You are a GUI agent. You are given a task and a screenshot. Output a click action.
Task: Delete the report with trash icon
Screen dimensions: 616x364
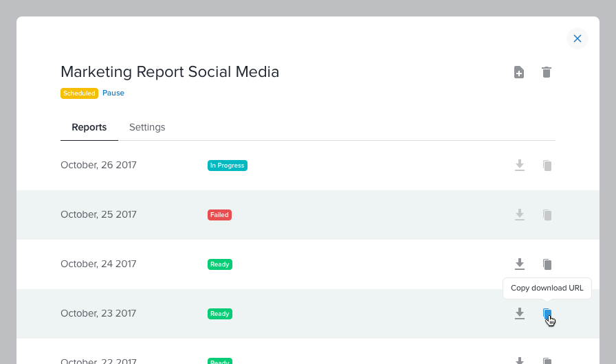pyautogui.click(x=547, y=72)
